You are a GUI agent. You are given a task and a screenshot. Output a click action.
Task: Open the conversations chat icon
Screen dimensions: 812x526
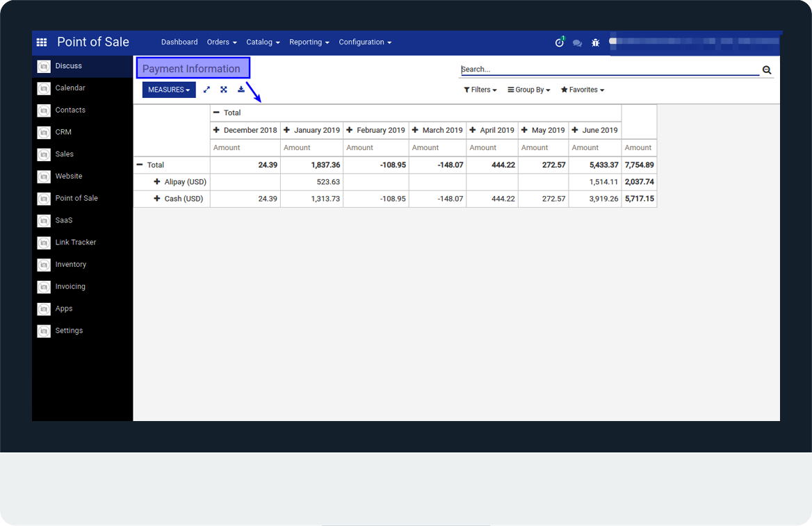[577, 43]
